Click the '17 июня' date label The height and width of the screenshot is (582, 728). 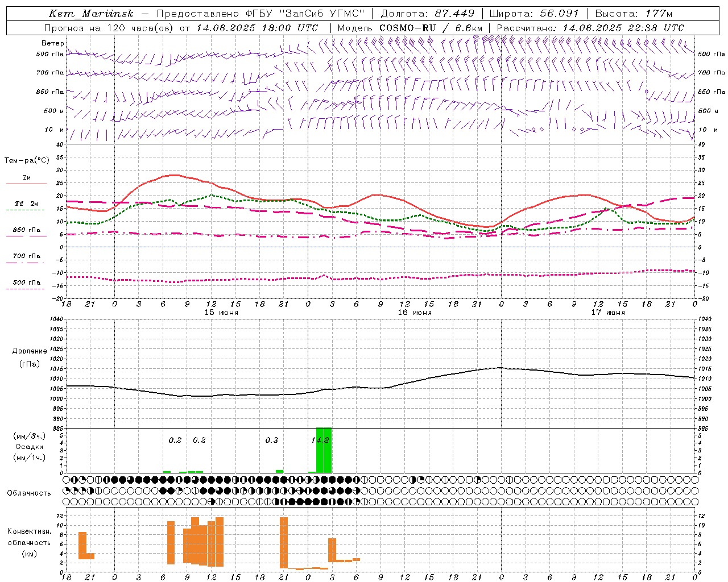click(608, 312)
